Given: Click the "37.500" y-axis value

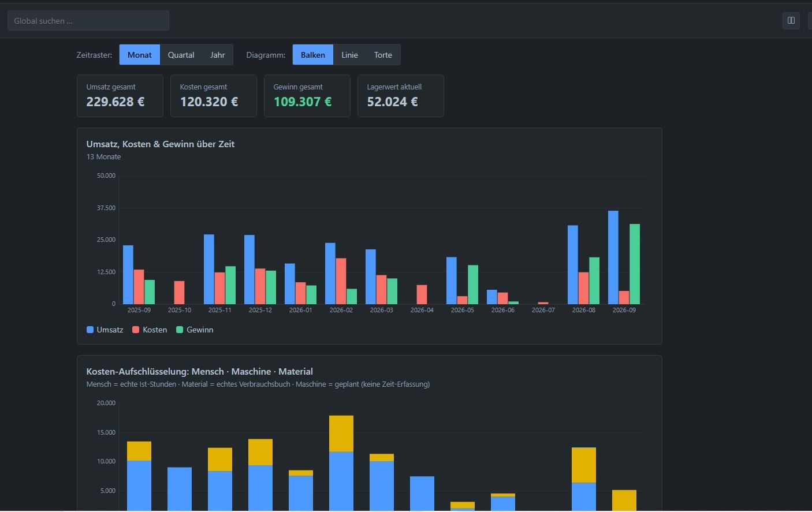Looking at the screenshot, I should point(106,208).
